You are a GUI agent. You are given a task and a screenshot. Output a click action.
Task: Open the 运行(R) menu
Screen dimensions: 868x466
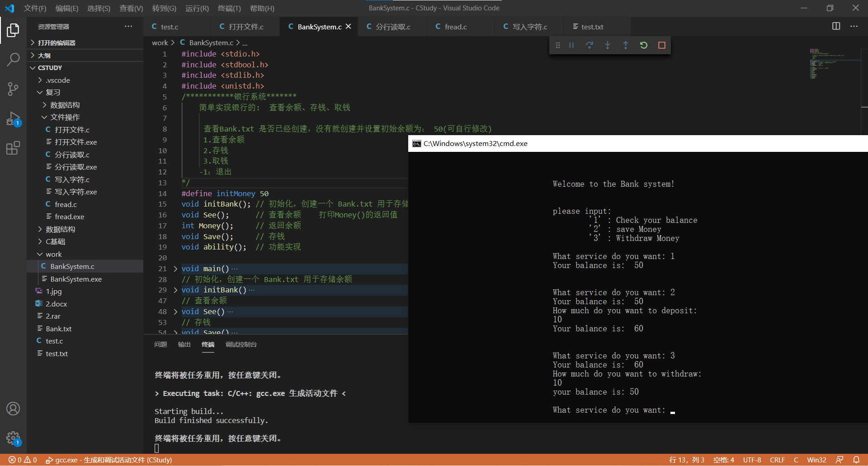tap(196, 8)
